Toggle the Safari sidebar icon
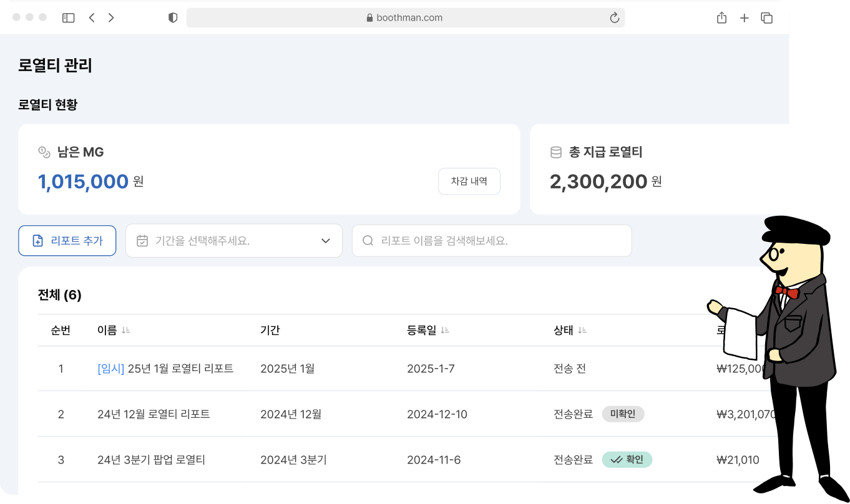Viewport: 850px width, 504px height. click(69, 18)
